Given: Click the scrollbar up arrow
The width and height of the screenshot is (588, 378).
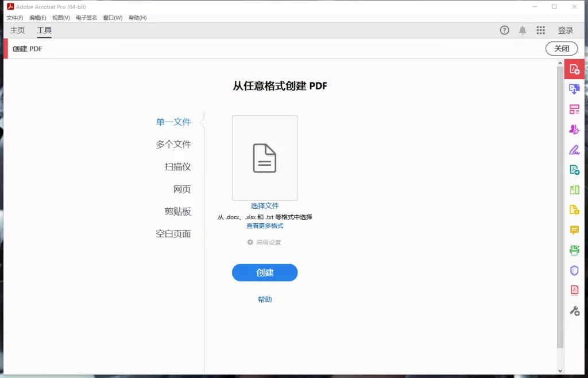Looking at the screenshot, I should 560,63.
